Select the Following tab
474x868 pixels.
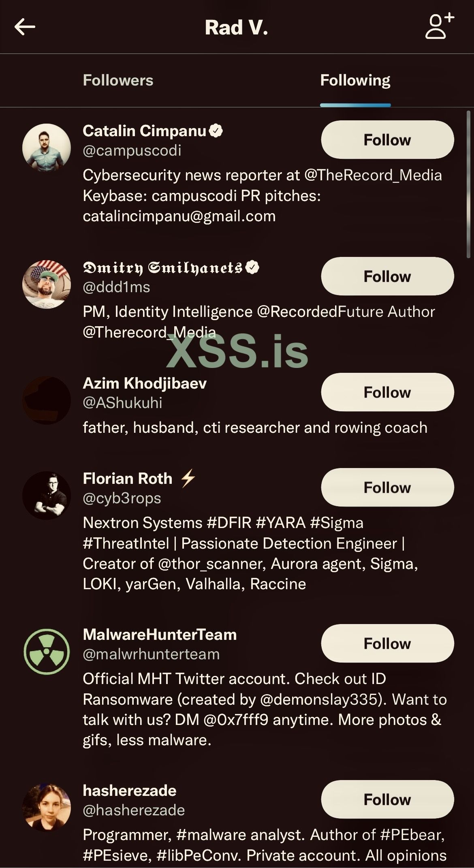[x=355, y=80]
